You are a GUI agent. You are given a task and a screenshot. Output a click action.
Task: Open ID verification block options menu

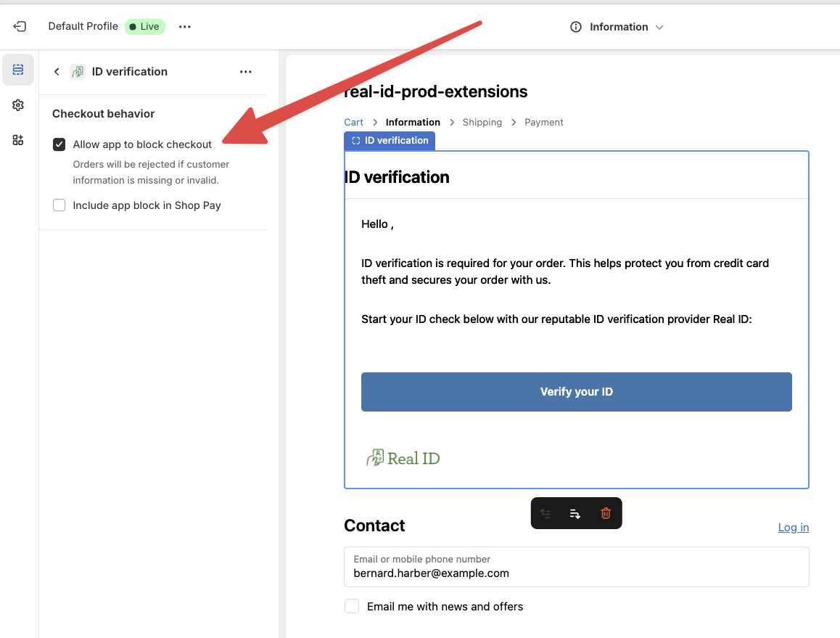[246, 72]
